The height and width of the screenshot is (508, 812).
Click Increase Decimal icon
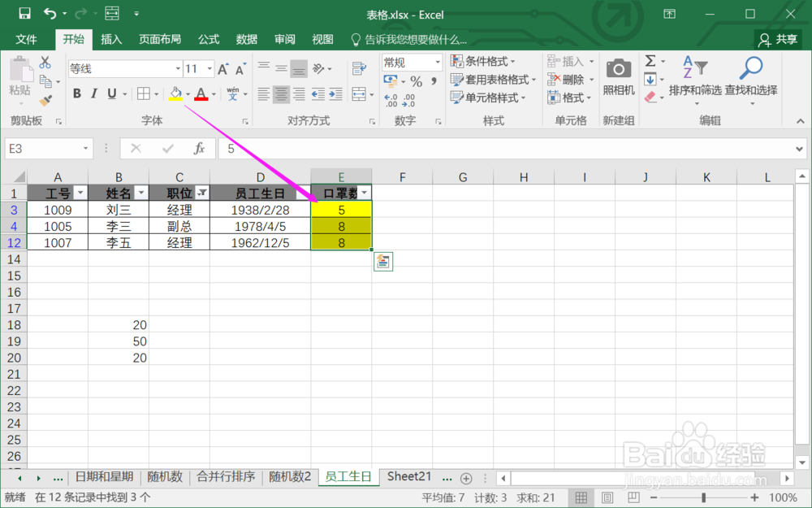pos(391,99)
